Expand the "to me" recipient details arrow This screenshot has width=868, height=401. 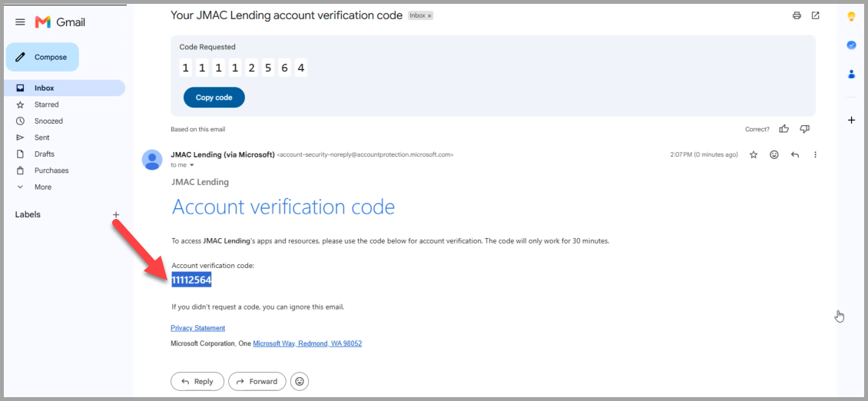tap(192, 165)
